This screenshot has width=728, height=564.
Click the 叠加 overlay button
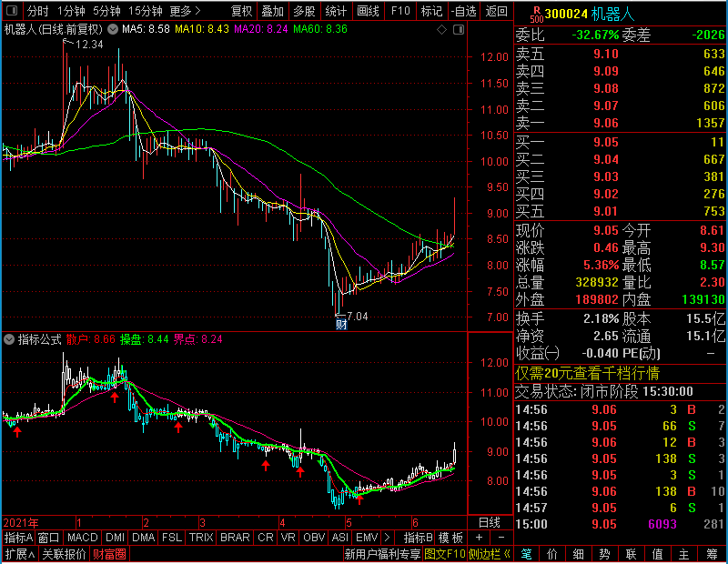point(272,11)
